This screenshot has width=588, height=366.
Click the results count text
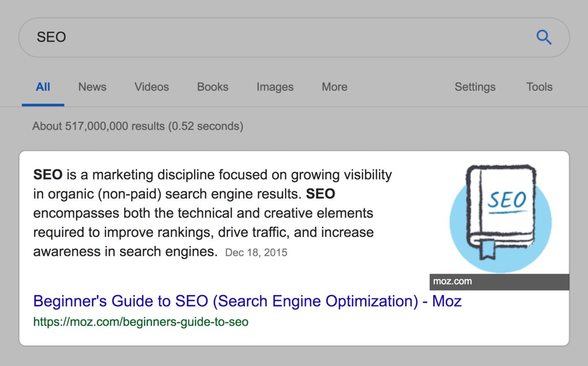point(138,126)
